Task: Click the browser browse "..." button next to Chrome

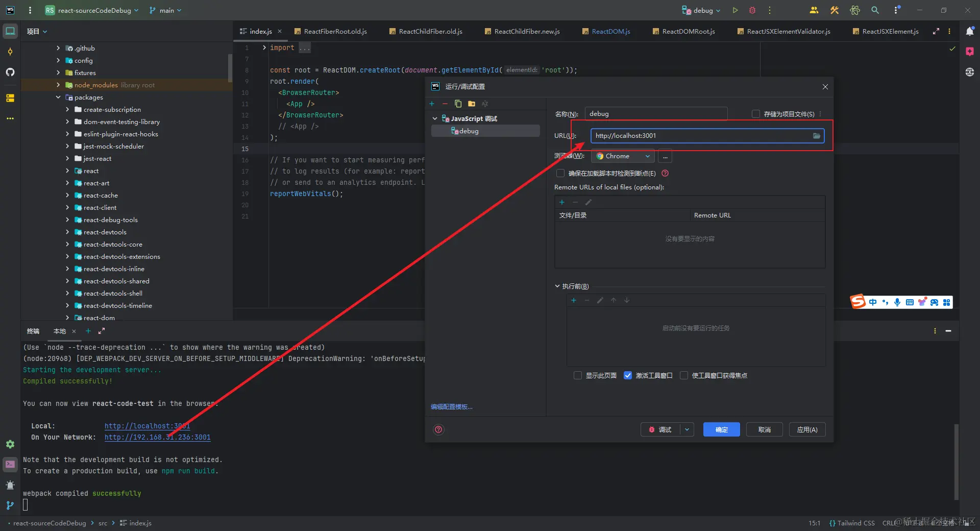Action: pyautogui.click(x=665, y=156)
